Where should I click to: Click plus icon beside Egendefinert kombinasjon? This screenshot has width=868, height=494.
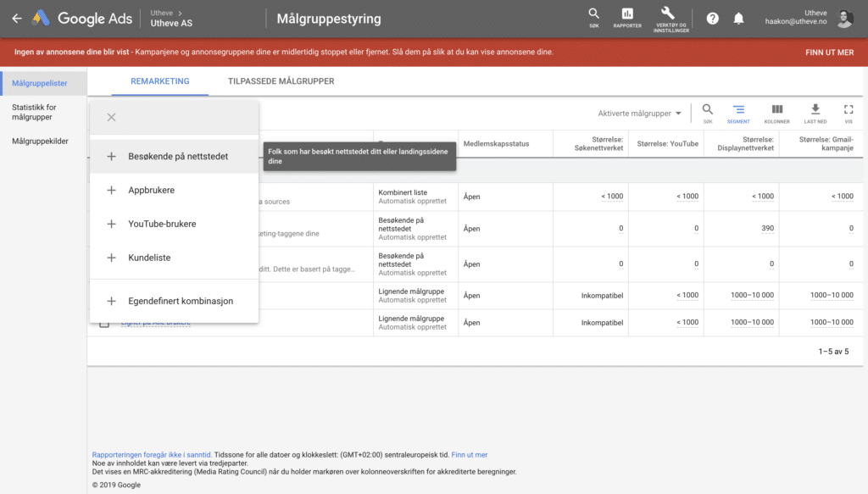pos(111,301)
